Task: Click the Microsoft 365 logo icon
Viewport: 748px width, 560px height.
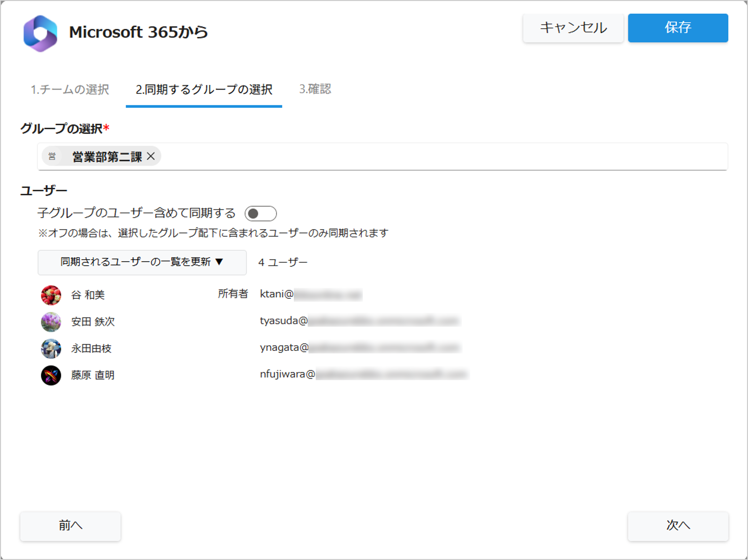Action: coord(40,33)
